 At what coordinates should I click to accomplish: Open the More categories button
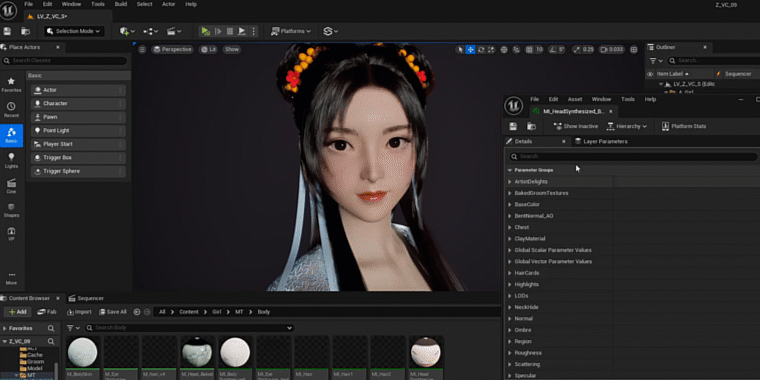pyautogui.click(x=11, y=278)
